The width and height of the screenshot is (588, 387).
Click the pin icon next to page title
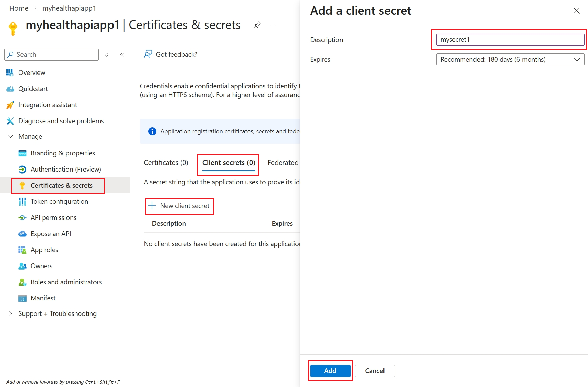(x=257, y=25)
